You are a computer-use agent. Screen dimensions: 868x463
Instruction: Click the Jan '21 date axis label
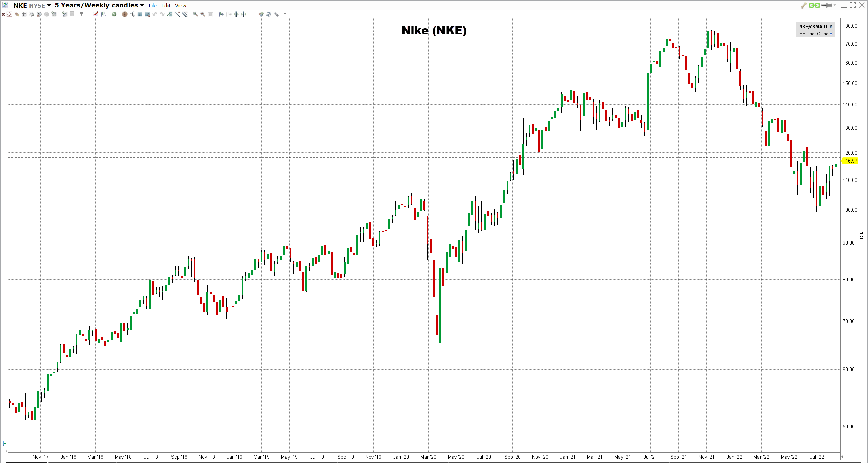(x=568, y=457)
